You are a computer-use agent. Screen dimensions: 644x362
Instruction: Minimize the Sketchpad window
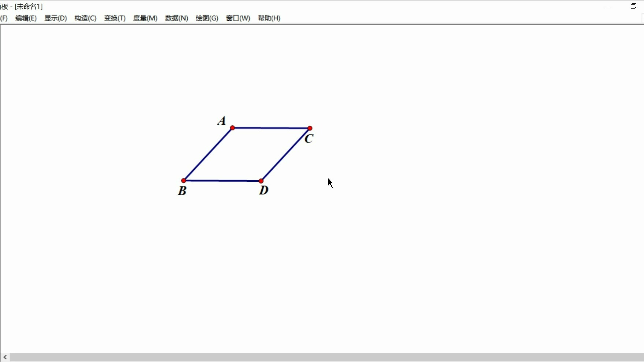pos(609,6)
